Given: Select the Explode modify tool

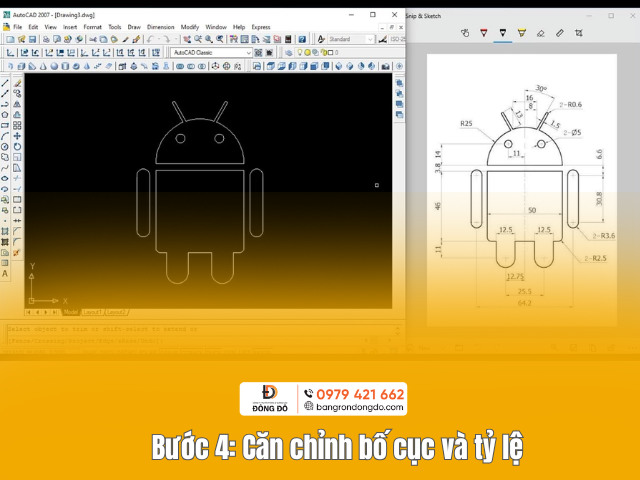Looking at the screenshot, I should (x=17, y=253).
